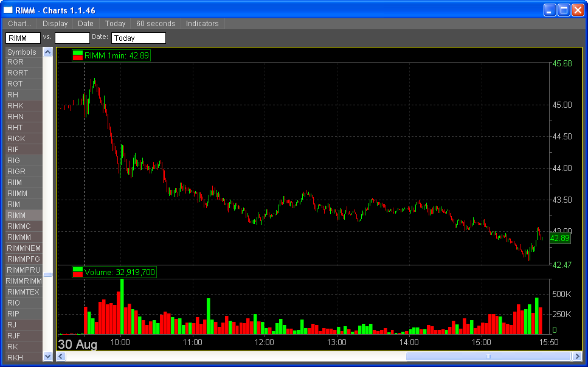Viewport: 588px width, 367px height.
Task: Click the 42.89 current price marker
Action: tap(560, 239)
